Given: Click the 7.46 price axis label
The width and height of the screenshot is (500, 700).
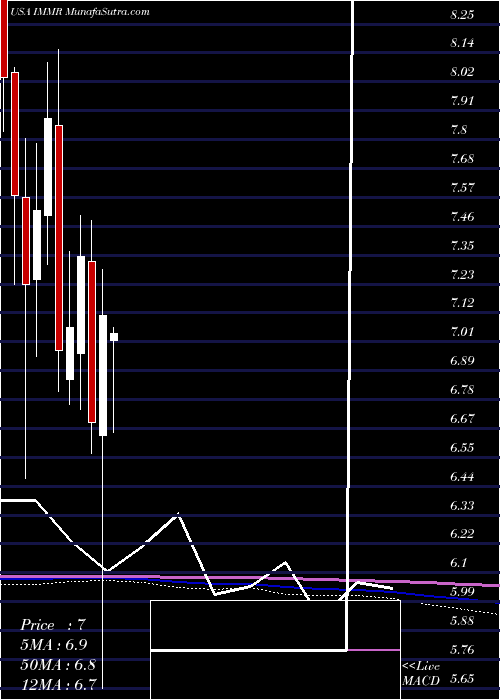Looking at the screenshot, I should click(462, 217).
